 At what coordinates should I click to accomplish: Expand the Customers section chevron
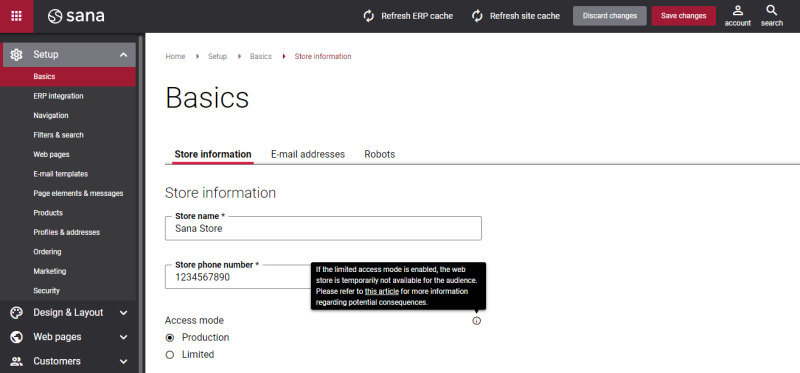[x=123, y=362]
